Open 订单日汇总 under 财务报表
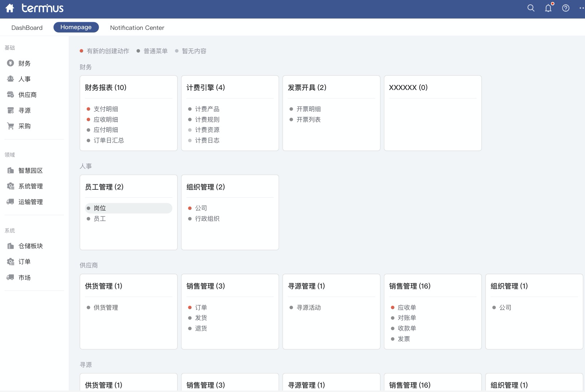 pos(109,140)
